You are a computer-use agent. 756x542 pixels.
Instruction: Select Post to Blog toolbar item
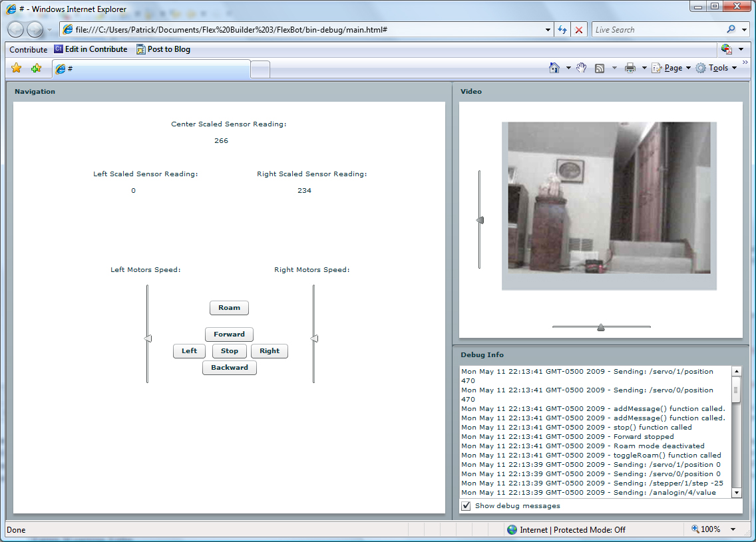point(163,49)
